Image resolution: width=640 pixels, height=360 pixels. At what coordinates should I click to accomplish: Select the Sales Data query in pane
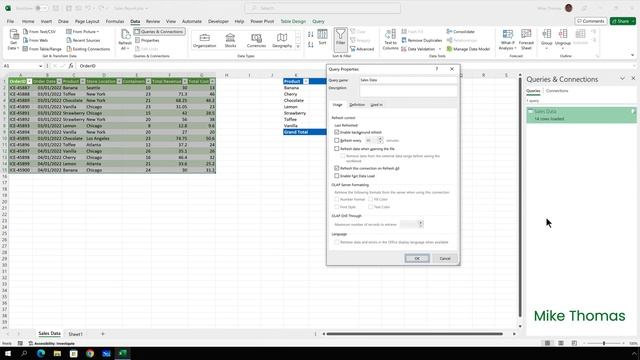[x=581, y=115]
